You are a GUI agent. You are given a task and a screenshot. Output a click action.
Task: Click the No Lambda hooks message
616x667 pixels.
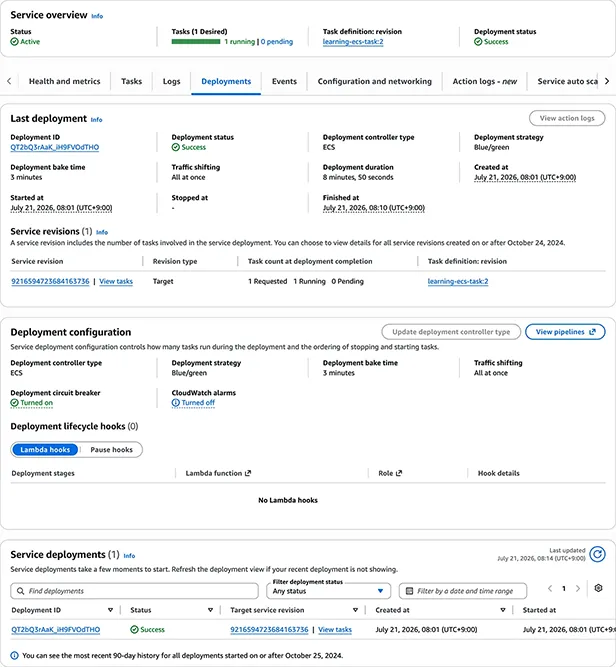(x=288, y=500)
